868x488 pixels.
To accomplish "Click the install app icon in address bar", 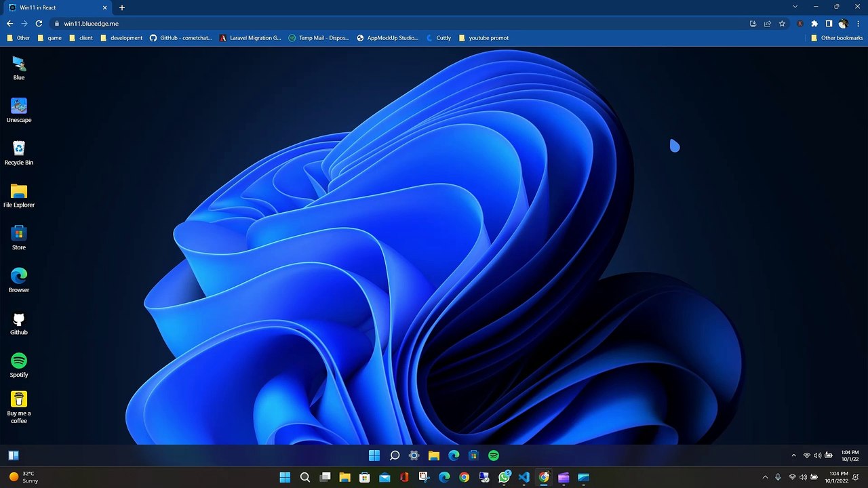I will (753, 23).
